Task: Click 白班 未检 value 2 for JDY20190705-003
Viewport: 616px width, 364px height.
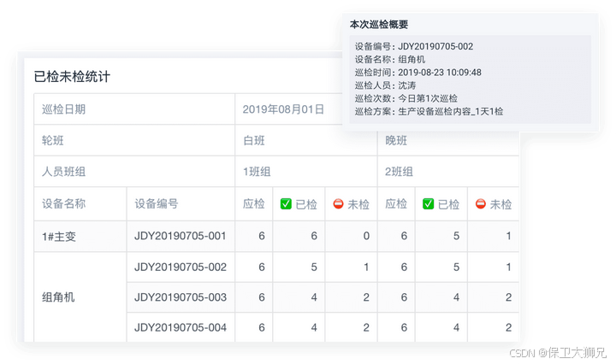Action: coord(366,297)
